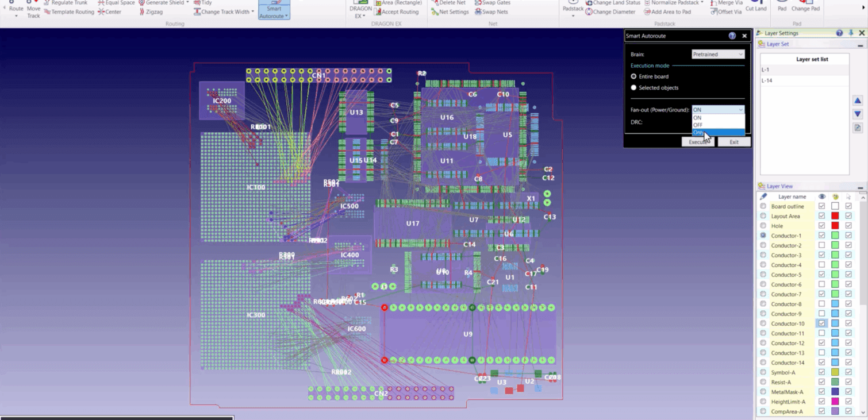Click the Cut Land tool
The image size is (868, 420).
coord(756,6)
